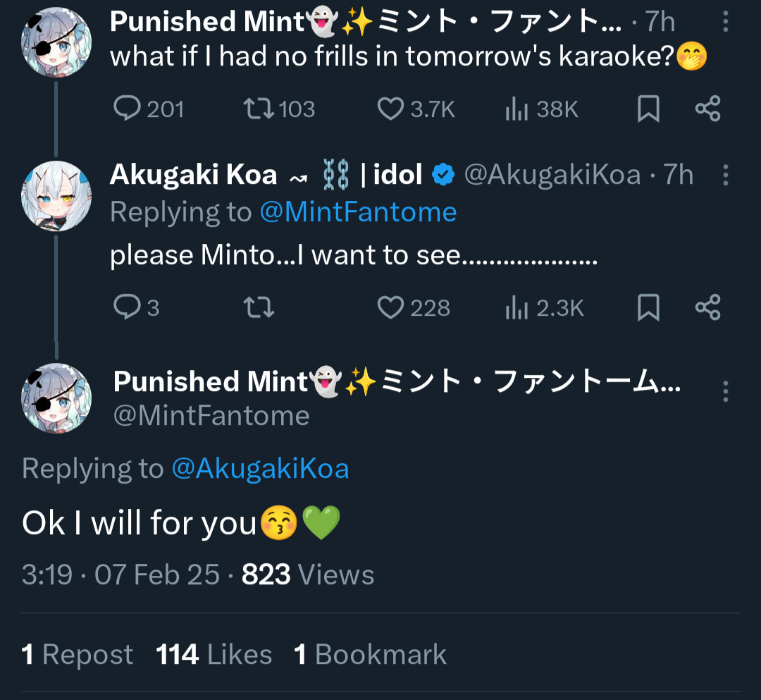
Task: View the 1 Repost list
Action: pos(77,654)
